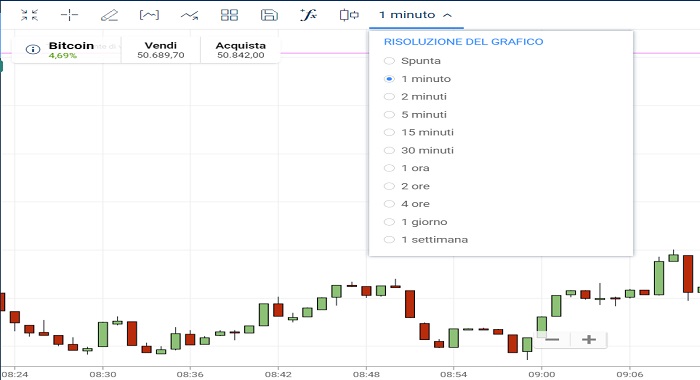Click the 08:24 time axis label
Viewport: 700px width, 380px height.
15,374
